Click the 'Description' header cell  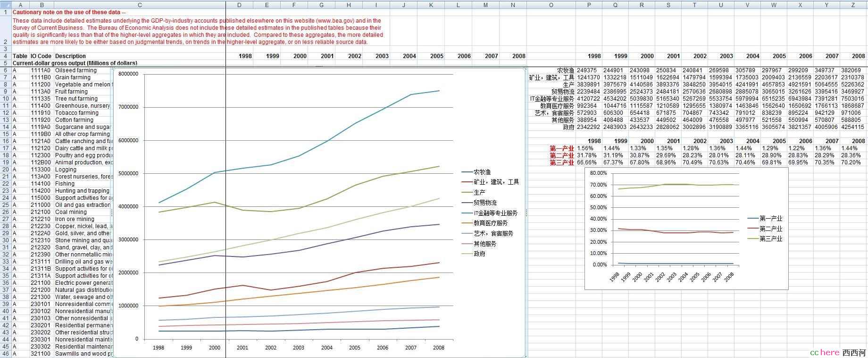pyautogui.click(x=70, y=56)
